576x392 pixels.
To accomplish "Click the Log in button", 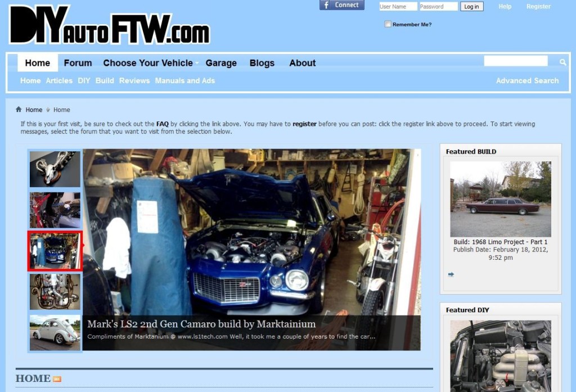I will (471, 6).
